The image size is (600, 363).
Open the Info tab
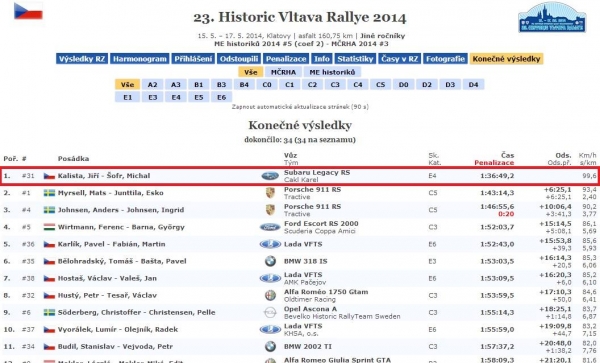(322, 59)
